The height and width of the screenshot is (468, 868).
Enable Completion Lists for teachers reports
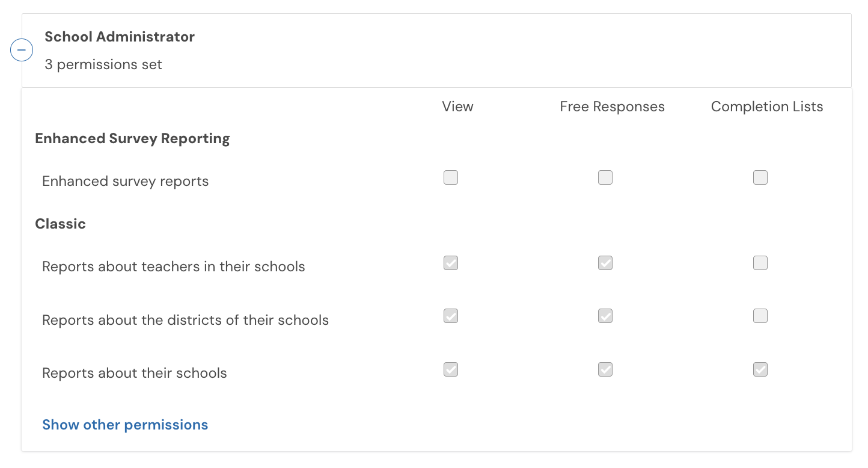760,263
